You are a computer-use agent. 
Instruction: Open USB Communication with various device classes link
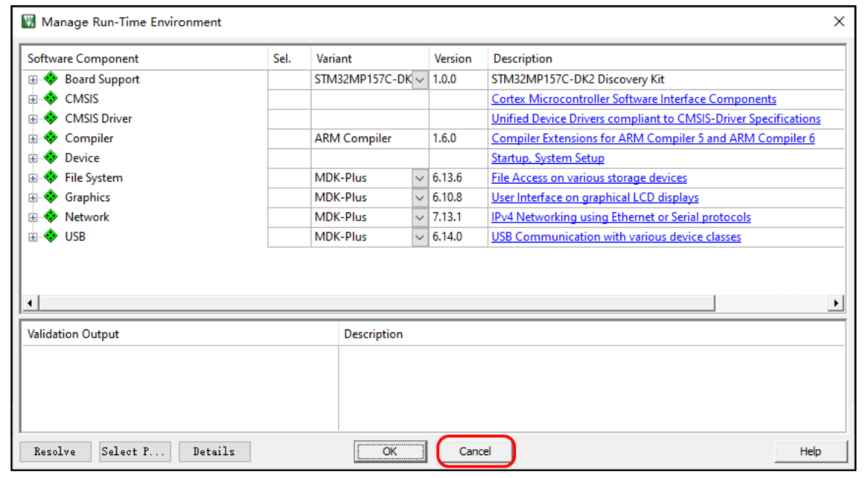[616, 237]
